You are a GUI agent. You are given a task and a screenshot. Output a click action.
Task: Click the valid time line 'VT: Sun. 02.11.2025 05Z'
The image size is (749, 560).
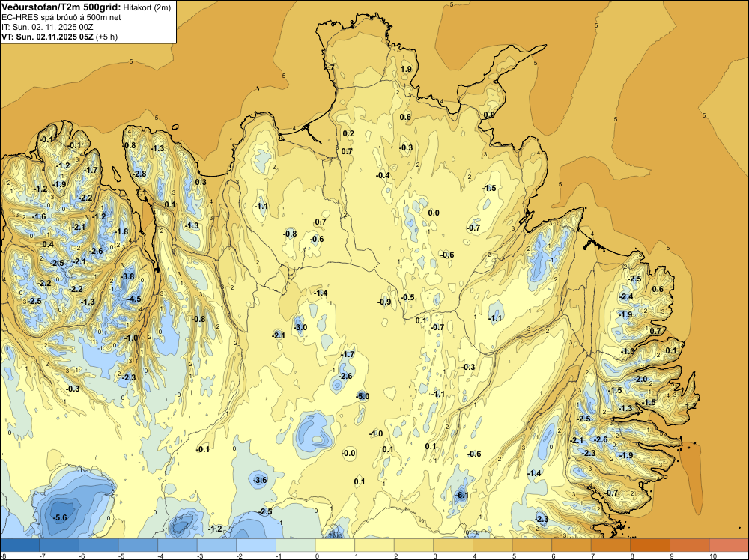(47, 37)
